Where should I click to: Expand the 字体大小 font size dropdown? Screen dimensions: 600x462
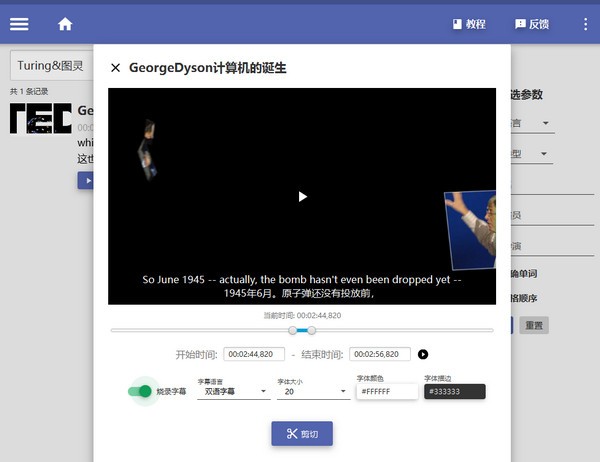[312, 392]
